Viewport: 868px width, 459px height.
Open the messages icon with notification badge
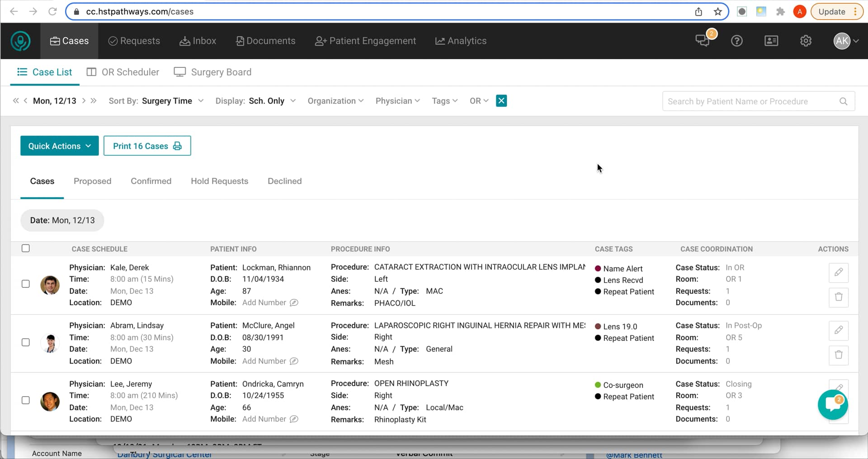point(703,41)
